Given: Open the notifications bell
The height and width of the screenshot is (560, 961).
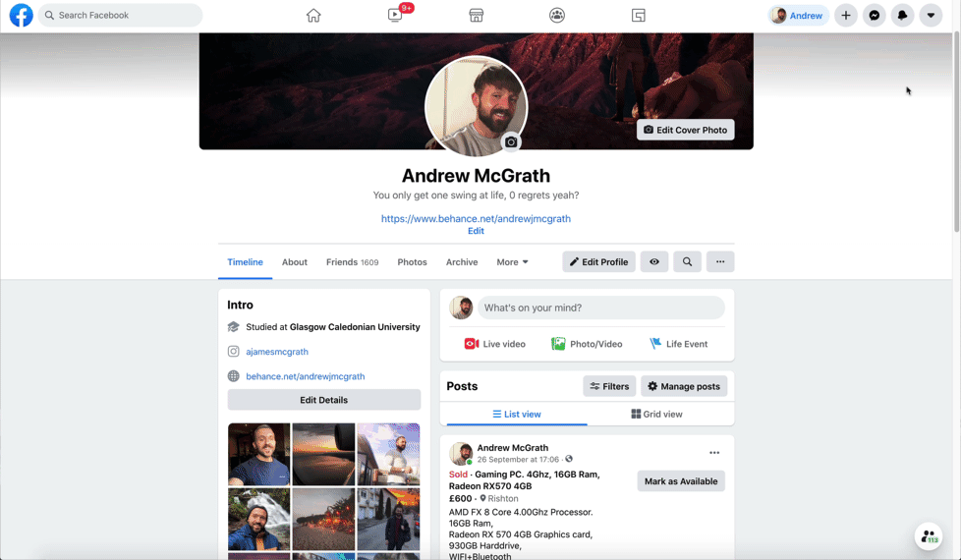Looking at the screenshot, I should point(902,16).
